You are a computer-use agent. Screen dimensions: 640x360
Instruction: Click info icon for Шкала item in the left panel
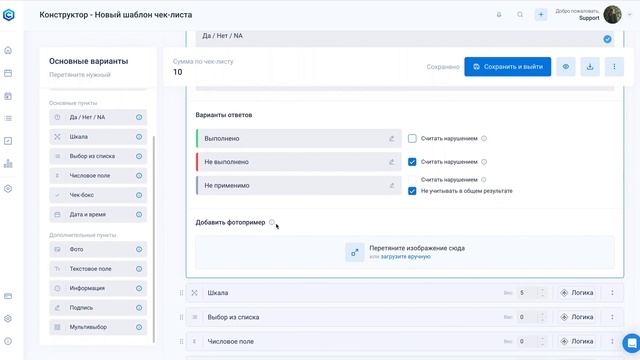point(139,137)
